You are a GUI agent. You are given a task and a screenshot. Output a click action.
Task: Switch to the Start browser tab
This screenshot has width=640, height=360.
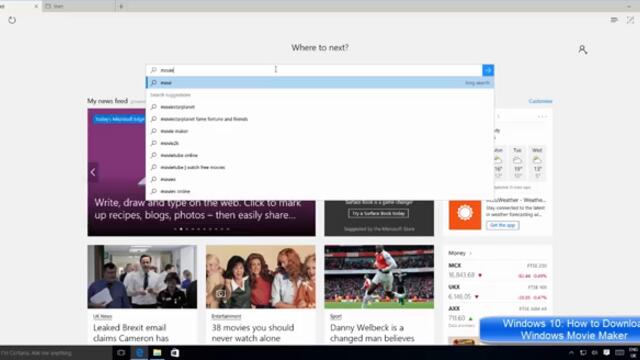(x=78, y=6)
